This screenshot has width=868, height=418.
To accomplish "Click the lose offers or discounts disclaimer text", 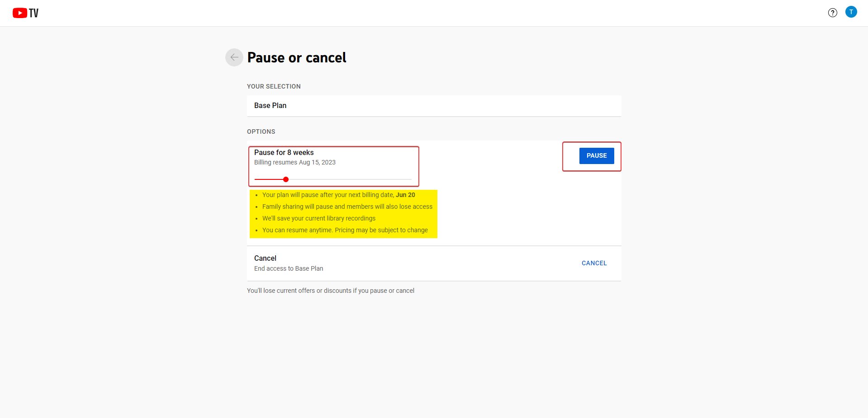I will click(x=331, y=291).
